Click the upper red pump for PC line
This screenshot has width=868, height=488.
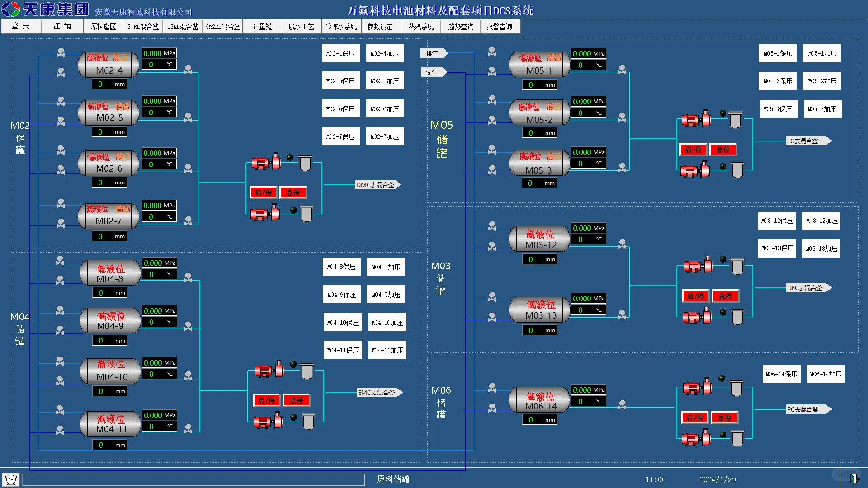pyautogui.click(x=697, y=387)
